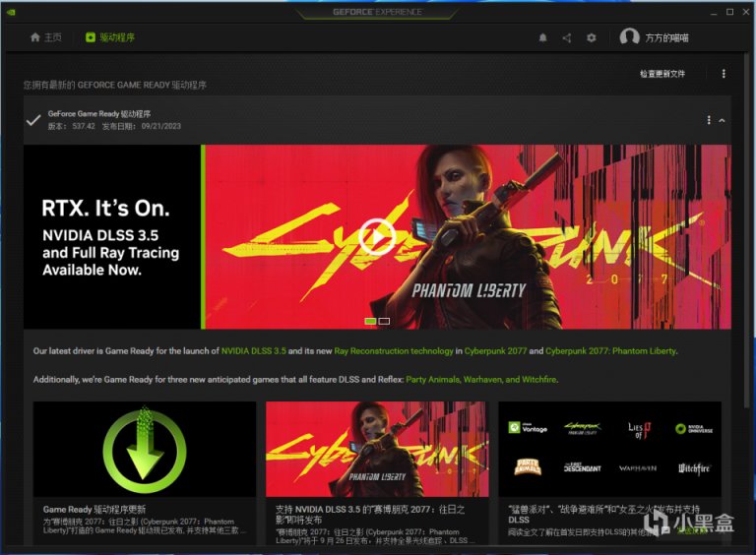
Task: Click 检查更新文件 check for updates
Action: point(662,74)
